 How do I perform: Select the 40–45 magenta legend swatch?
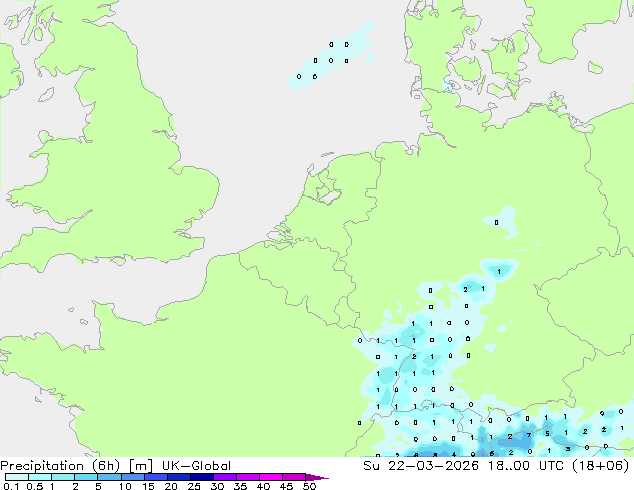[x=271, y=477]
